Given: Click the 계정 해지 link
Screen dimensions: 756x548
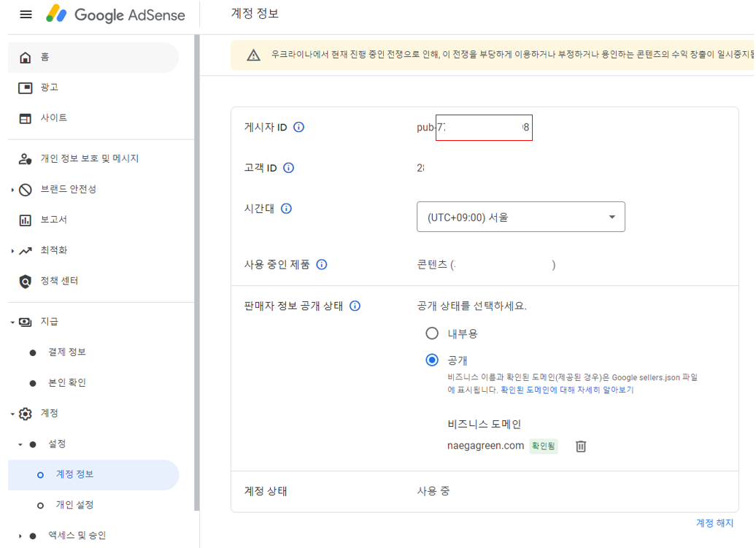Looking at the screenshot, I should [717, 522].
